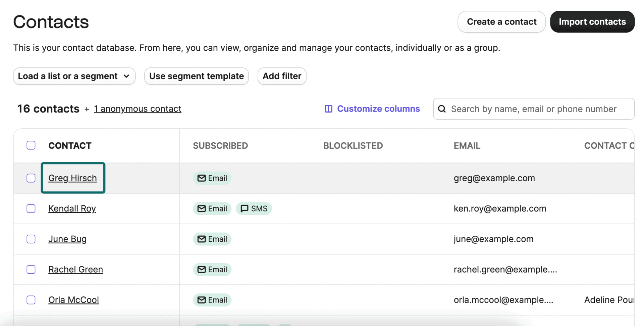The image size is (644, 329).
Task: Open the Add filter menu
Action: tap(282, 76)
